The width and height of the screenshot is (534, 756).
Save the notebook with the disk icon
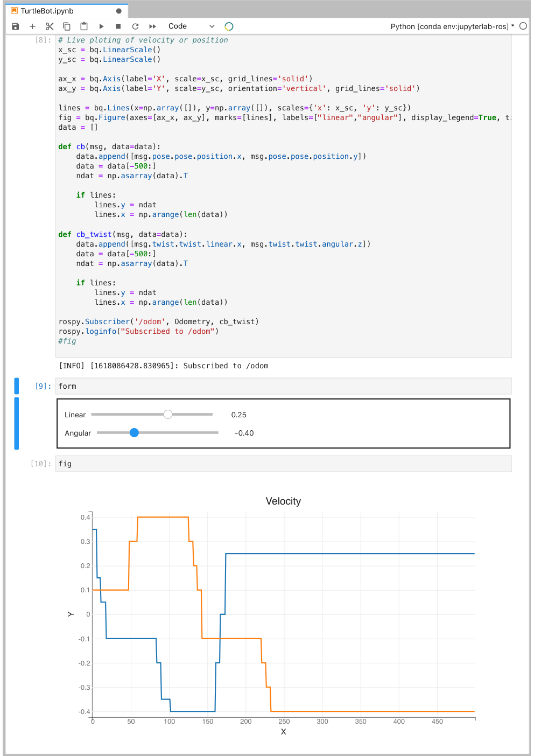coord(15,26)
